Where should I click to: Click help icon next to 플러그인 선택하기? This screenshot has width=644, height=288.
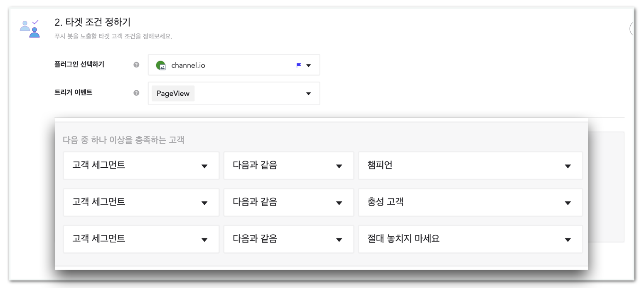[x=136, y=65]
